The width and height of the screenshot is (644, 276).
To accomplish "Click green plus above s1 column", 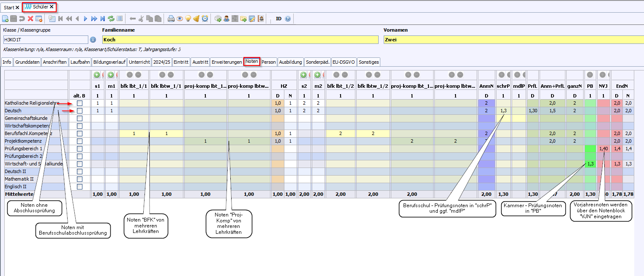I will (96, 75).
